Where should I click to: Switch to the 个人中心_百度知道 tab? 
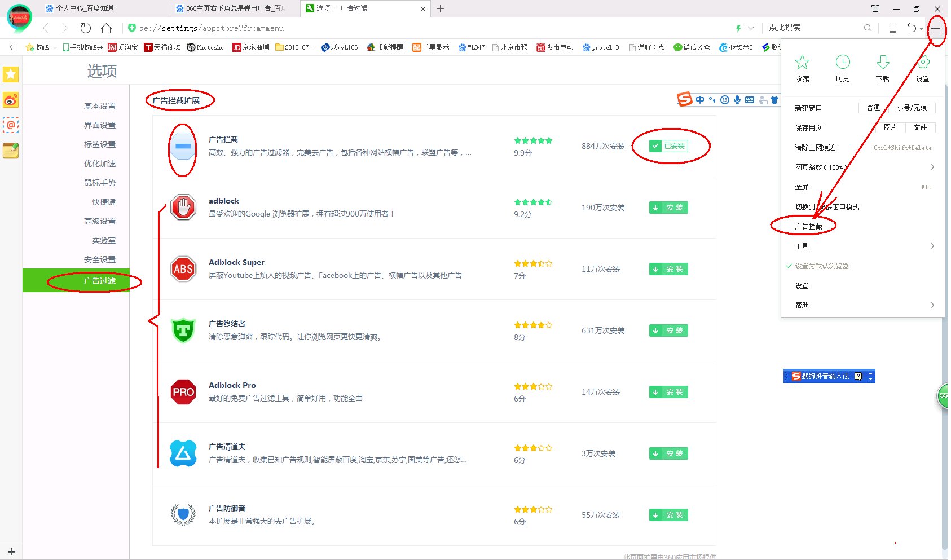[85, 8]
